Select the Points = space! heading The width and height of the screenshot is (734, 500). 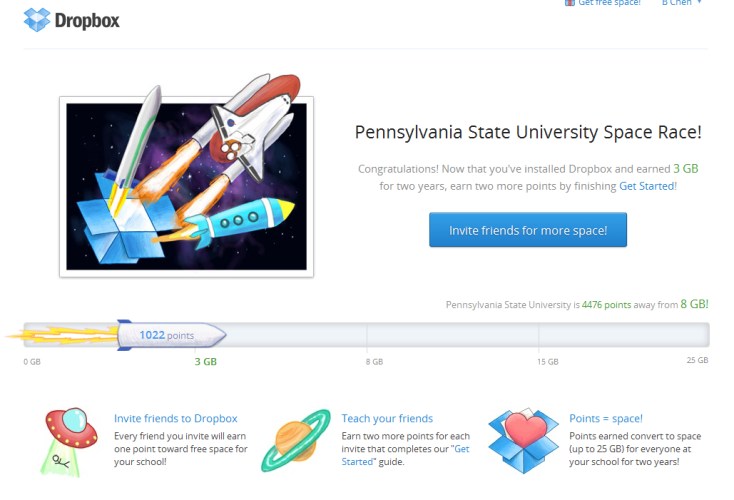tap(606, 419)
